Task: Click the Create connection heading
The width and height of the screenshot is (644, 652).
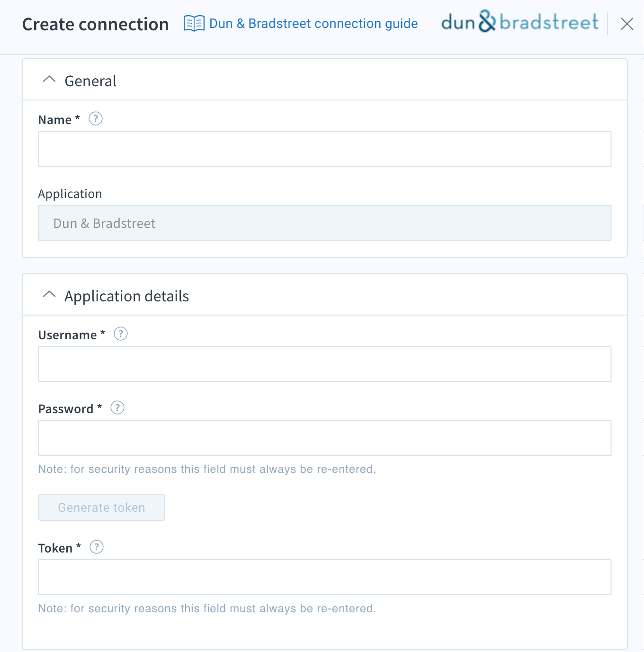Action: click(x=96, y=24)
